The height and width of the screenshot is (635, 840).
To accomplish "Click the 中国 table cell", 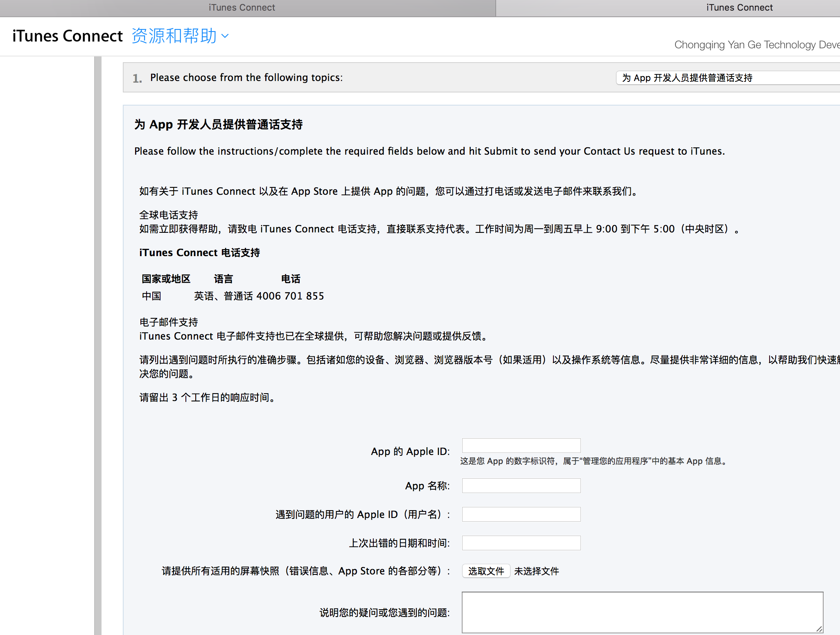I will pyautogui.click(x=151, y=296).
